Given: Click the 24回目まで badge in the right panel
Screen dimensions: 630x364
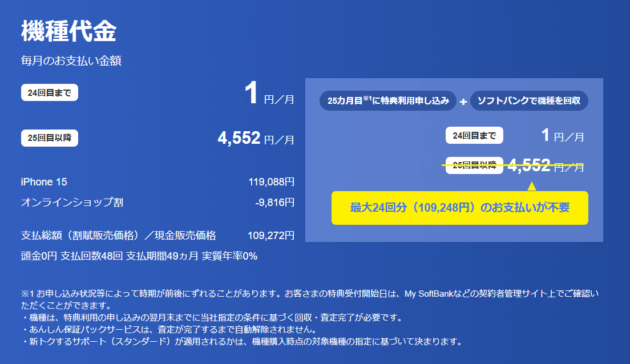Looking at the screenshot, I should pos(474,135).
